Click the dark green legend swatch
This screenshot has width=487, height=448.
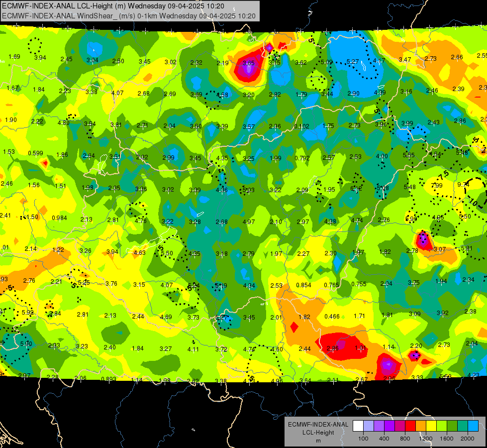point(452,426)
